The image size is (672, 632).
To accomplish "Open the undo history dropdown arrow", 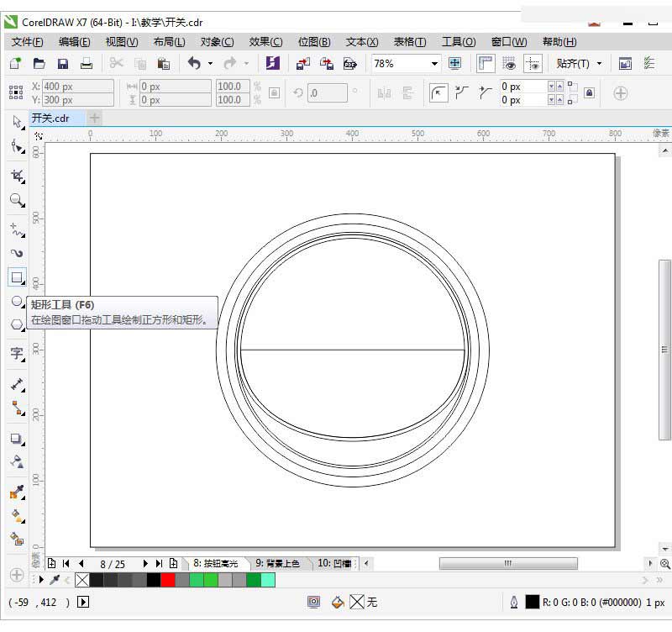I will pyautogui.click(x=210, y=64).
